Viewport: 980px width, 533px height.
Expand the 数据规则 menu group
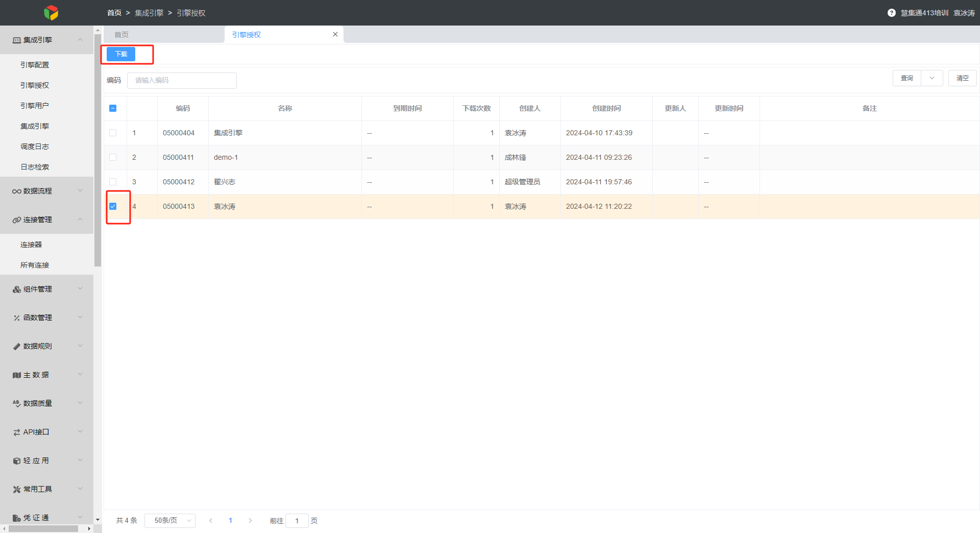pos(80,346)
